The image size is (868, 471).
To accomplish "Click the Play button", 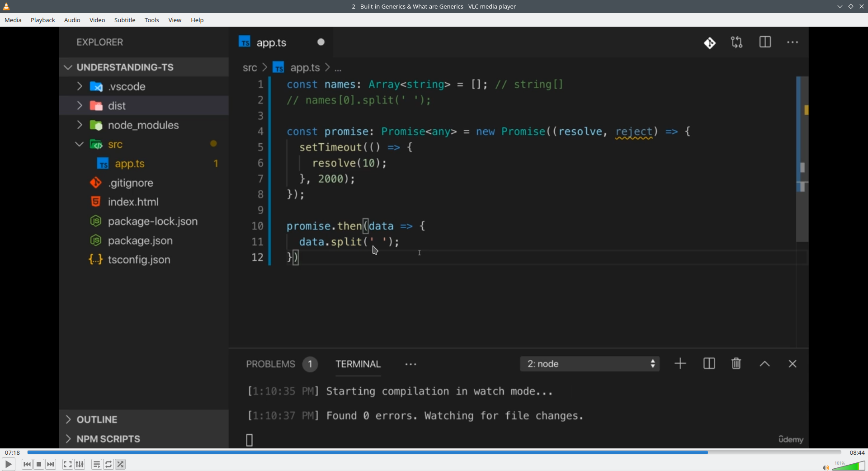I will pyautogui.click(x=9, y=464).
